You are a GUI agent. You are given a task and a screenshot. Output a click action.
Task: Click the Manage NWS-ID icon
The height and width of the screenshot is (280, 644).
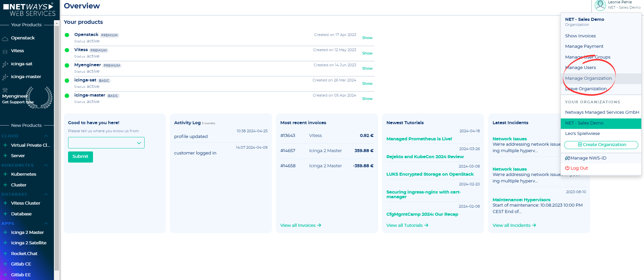click(568, 158)
